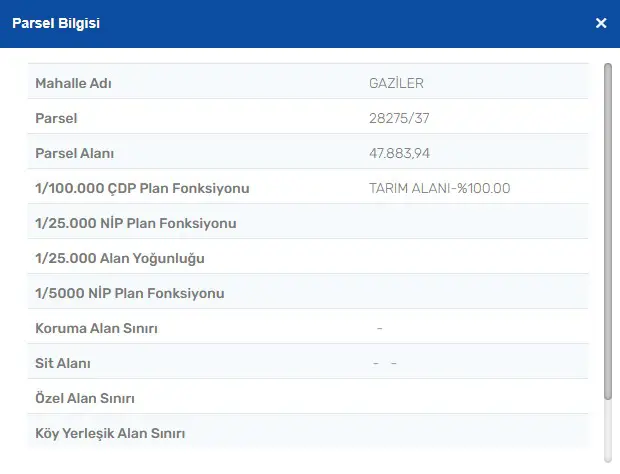Select 1/100.000 ÇDP Plan Fonksiyonu label

pos(142,188)
